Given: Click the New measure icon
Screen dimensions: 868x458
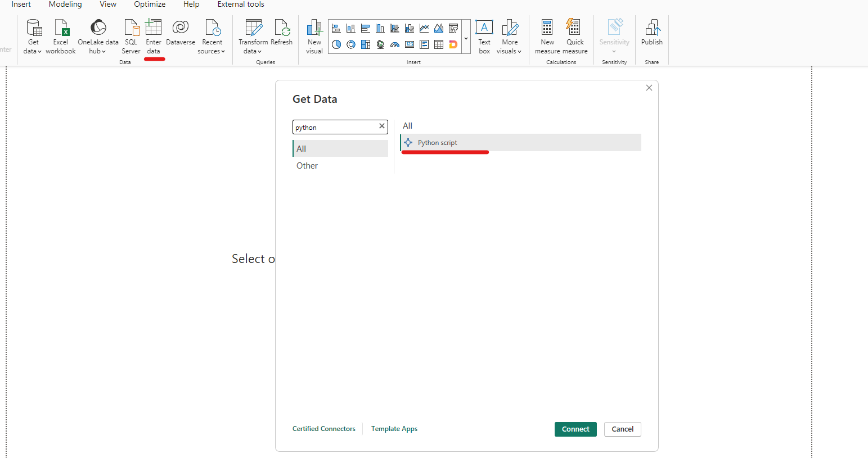Looking at the screenshot, I should (547, 37).
